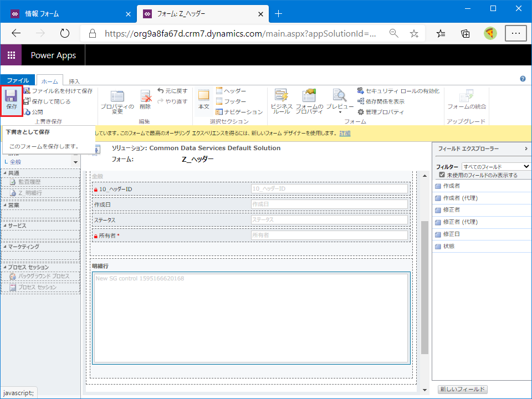The width and height of the screenshot is (532, 399).
Task: Select Z_明細行 navigation item
Action: tap(40, 193)
